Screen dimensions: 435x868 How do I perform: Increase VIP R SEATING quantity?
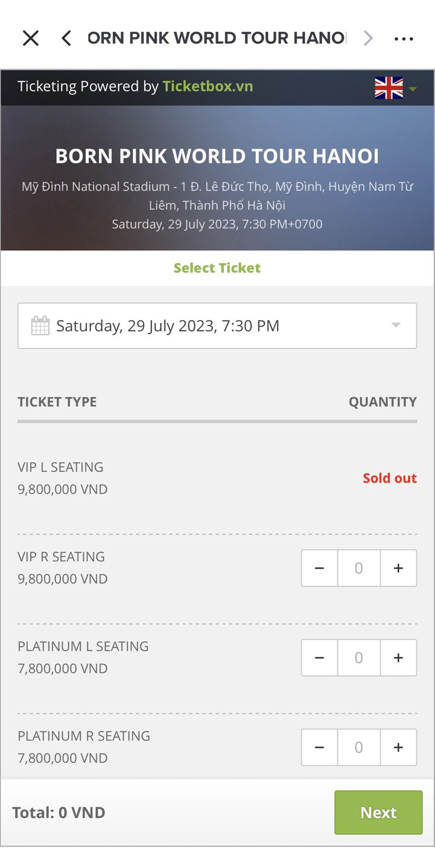tap(398, 568)
